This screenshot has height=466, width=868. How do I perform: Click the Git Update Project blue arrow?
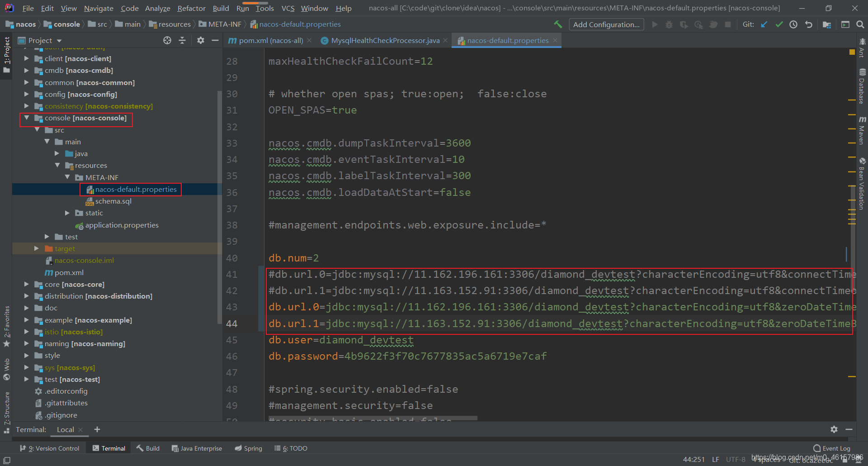tap(764, 24)
